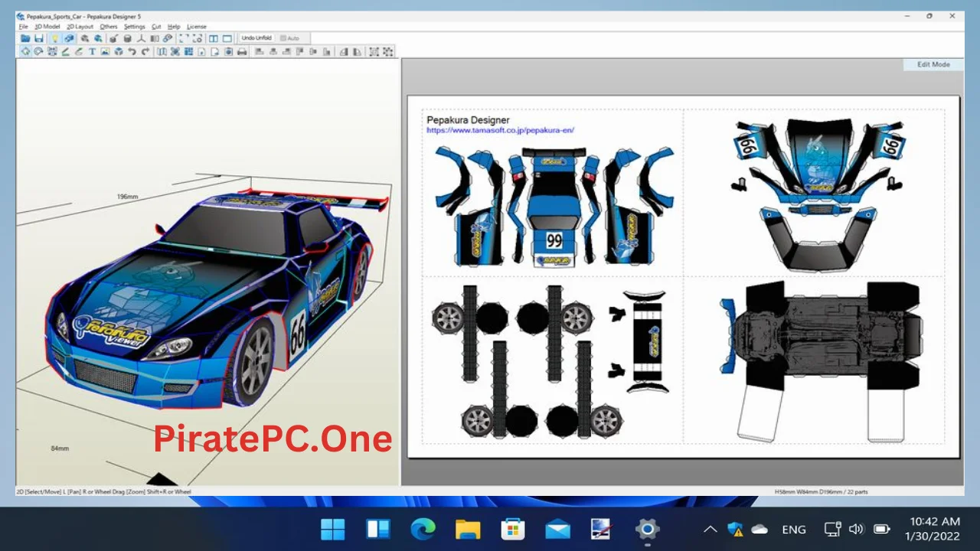This screenshot has width=980, height=551.
Task: Click the dashed-corners fit view icon
Action: coord(184,38)
